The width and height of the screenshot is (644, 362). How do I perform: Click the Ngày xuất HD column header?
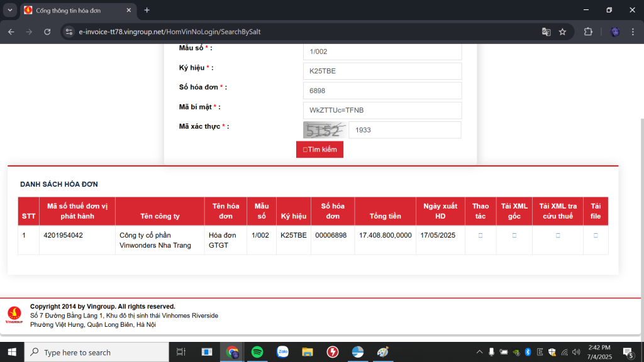point(440,211)
